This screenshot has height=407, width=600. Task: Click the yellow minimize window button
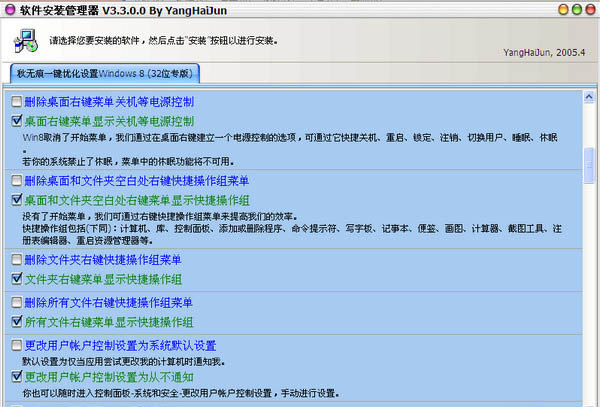[x=563, y=10]
